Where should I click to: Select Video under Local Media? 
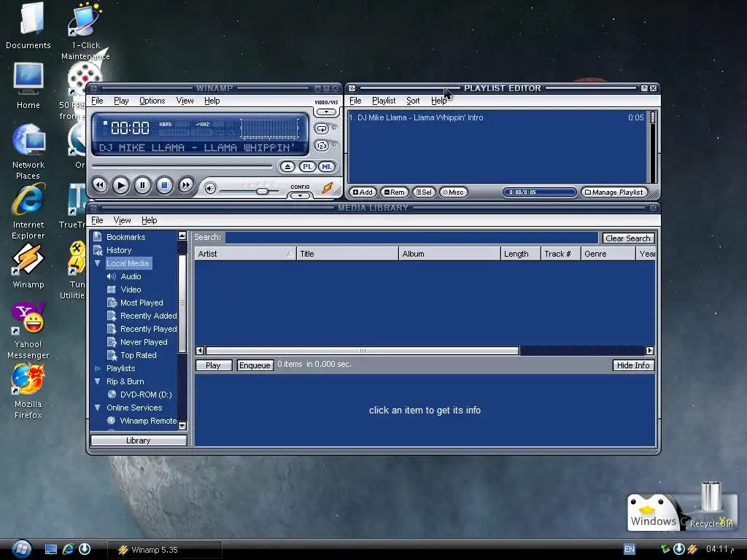click(131, 289)
